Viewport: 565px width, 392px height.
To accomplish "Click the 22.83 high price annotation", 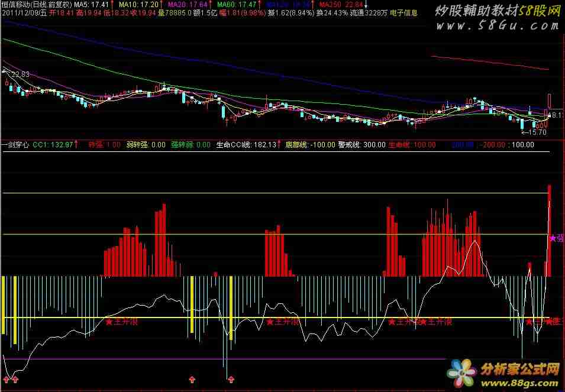I will pos(20,74).
